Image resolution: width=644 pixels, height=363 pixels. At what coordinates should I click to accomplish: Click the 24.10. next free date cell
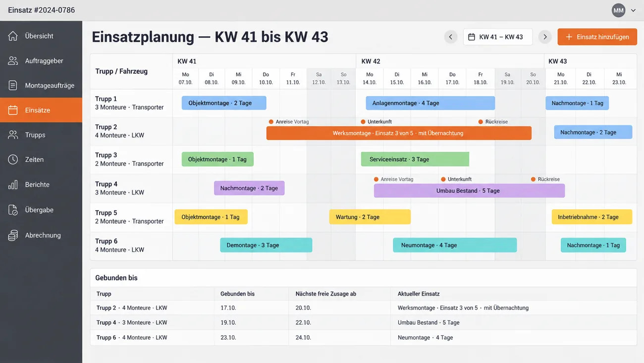[x=303, y=337]
